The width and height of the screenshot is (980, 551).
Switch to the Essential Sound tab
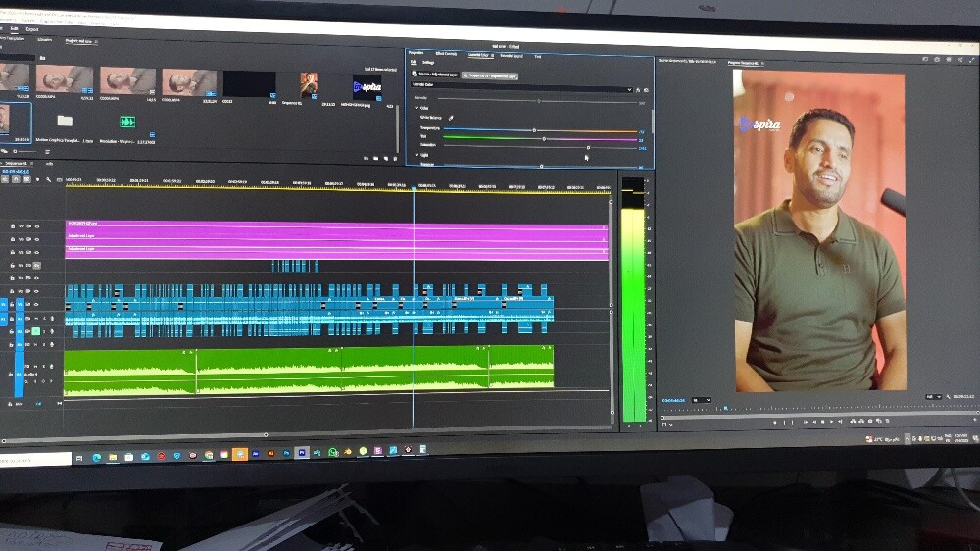[x=512, y=56]
